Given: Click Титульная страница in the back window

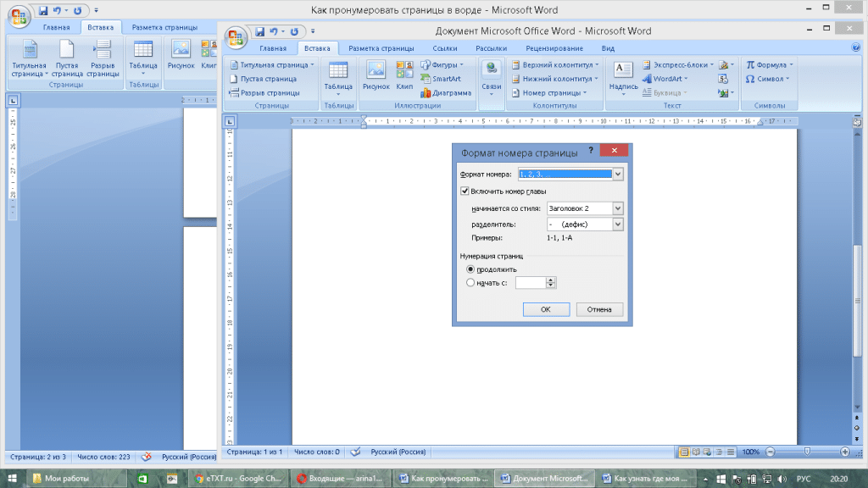Looking at the screenshot, I should pos(30,58).
